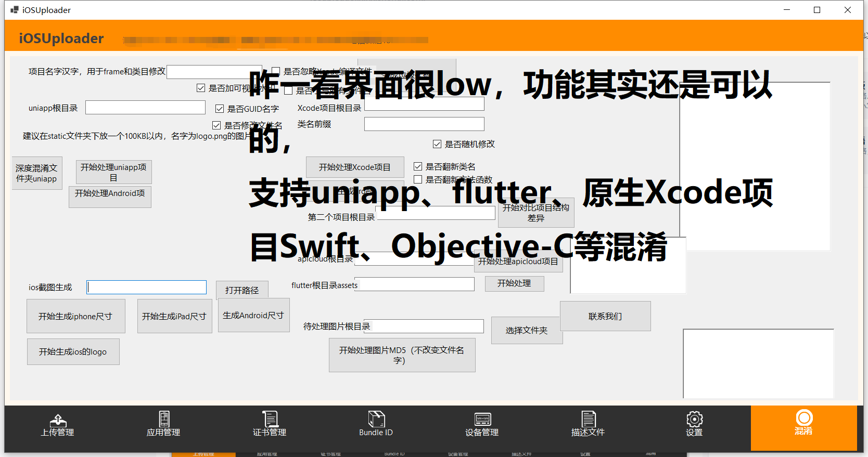Click the 开始生成iPad尺寸 button

[x=174, y=316]
